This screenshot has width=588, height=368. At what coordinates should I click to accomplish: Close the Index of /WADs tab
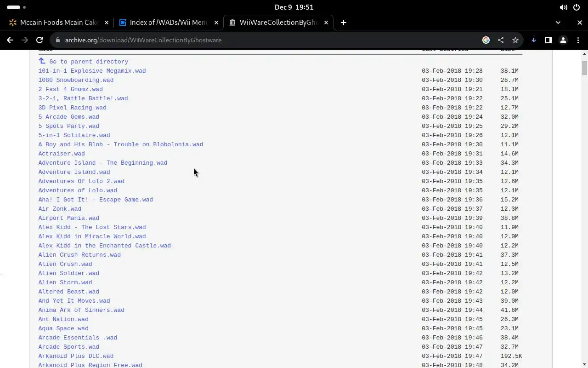(x=216, y=22)
